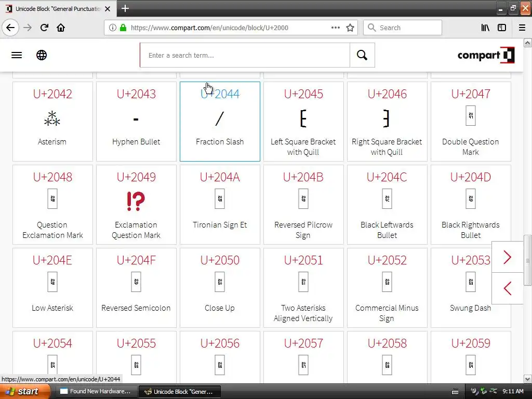
Task: Close the Unicode Block tab
Action: [108, 9]
